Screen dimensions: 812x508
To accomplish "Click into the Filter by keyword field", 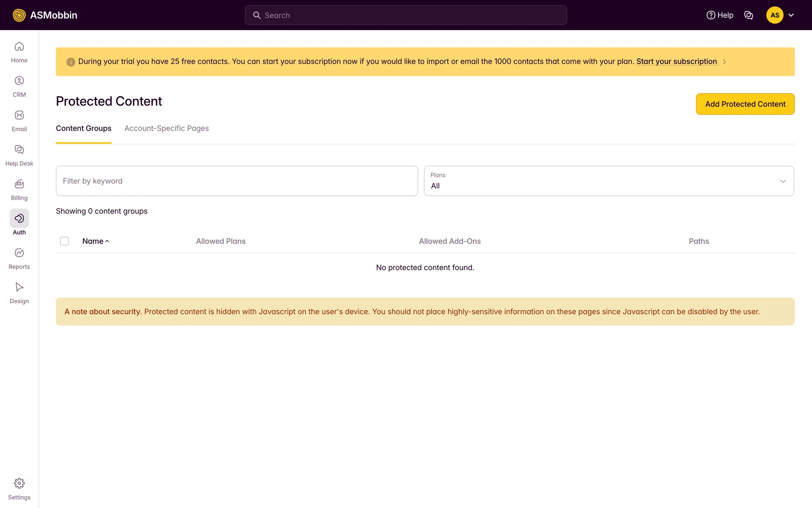I will (x=236, y=181).
